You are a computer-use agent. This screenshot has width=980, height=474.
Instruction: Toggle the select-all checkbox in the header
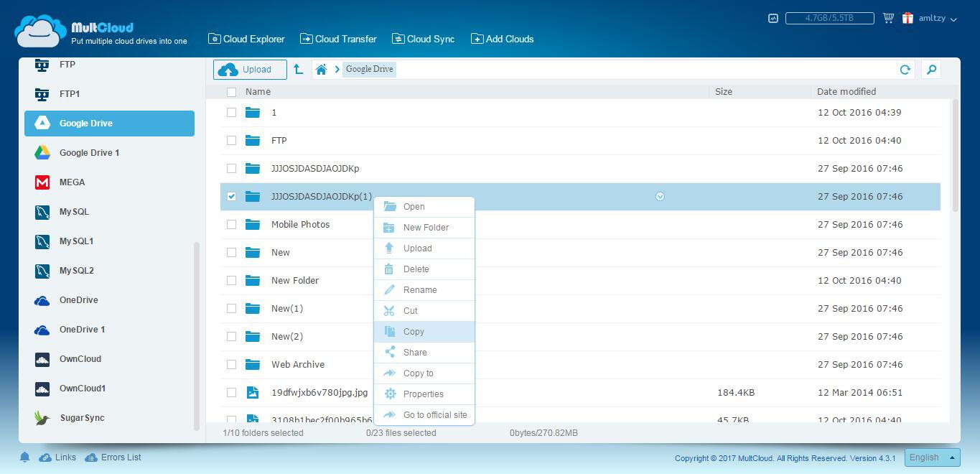231,92
